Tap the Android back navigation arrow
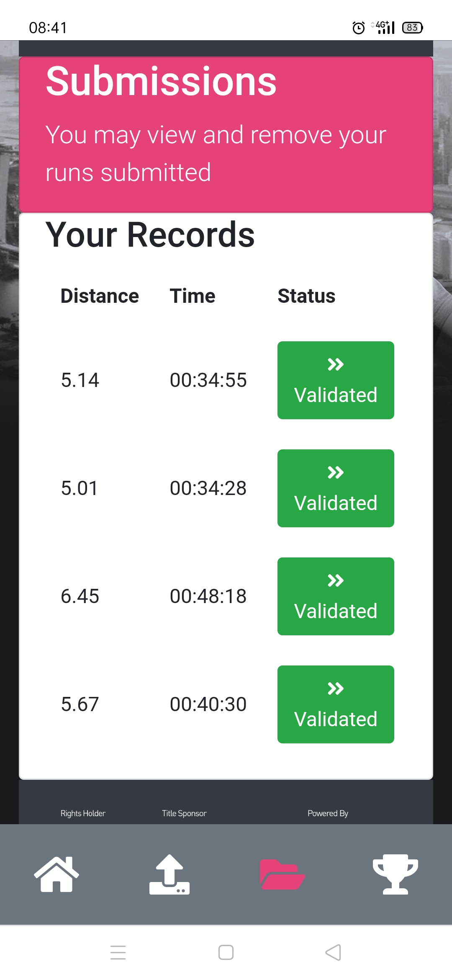 point(333,952)
